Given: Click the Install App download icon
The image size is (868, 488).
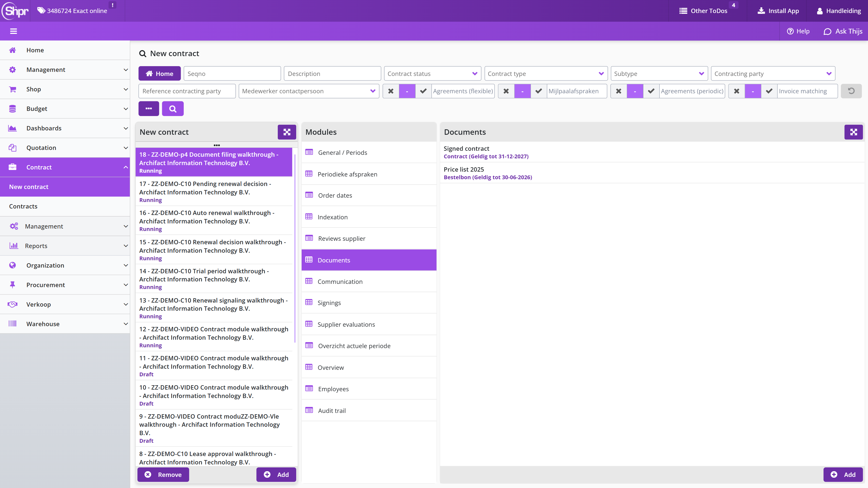Looking at the screenshot, I should [761, 11].
